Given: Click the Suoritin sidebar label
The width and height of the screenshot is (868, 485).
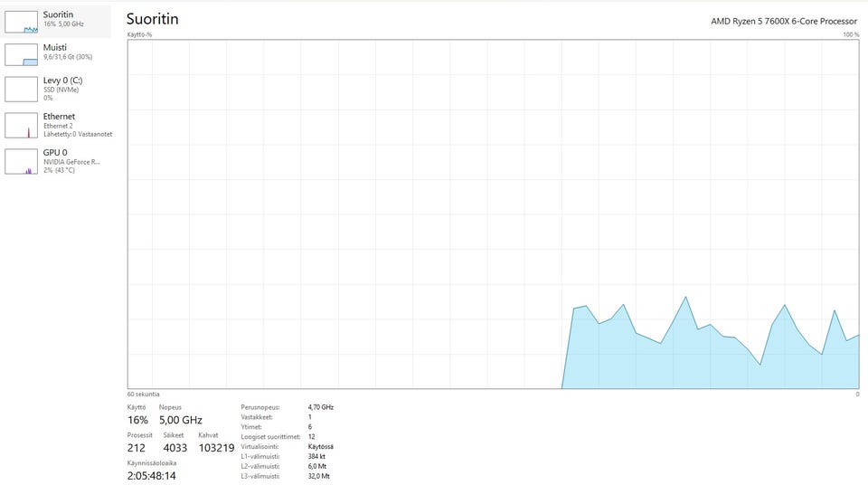Looking at the screenshot, I should coord(58,14).
